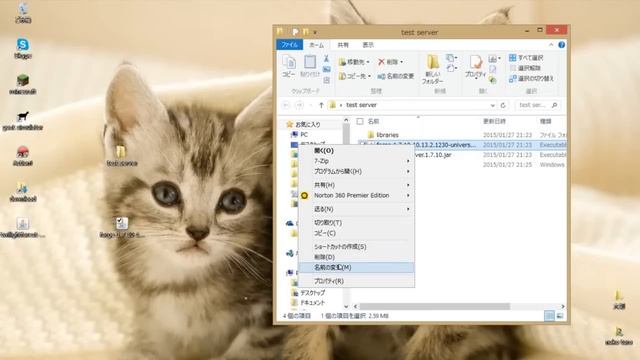Open the Easy access dropdown below New item
The width and height of the screenshot is (640, 360).
pyautogui.click(x=452, y=68)
